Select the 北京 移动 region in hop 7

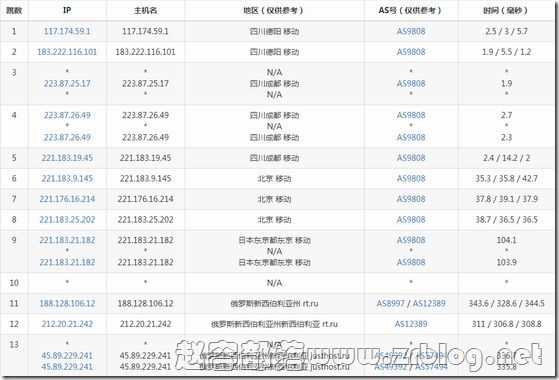274,199
